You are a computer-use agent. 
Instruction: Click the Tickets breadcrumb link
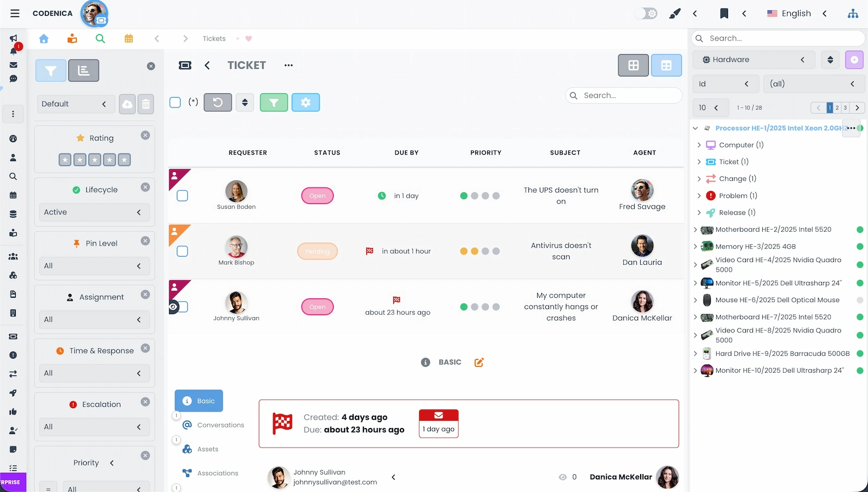[x=214, y=39]
